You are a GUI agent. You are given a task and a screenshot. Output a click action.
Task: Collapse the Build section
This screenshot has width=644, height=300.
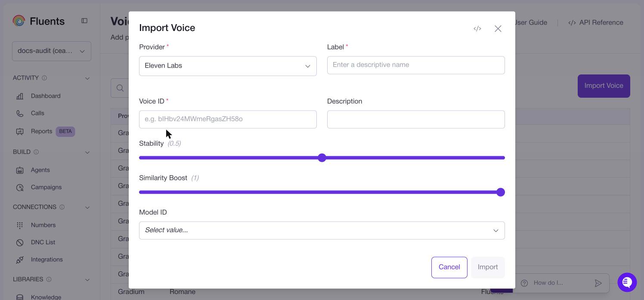tap(87, 152)
